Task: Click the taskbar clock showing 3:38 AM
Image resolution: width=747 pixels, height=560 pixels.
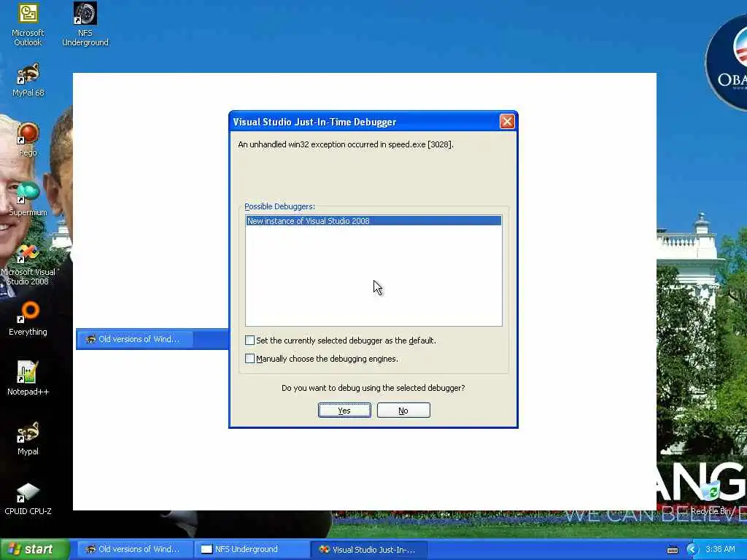Action: tap(720, 550)
